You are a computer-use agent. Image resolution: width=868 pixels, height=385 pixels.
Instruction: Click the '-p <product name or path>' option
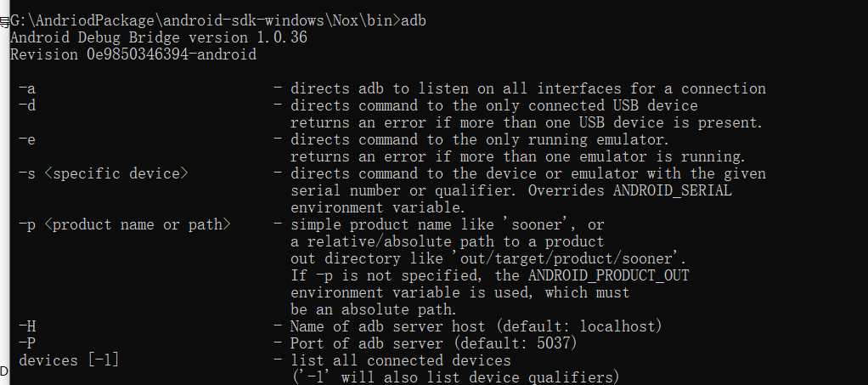(125, 224)
